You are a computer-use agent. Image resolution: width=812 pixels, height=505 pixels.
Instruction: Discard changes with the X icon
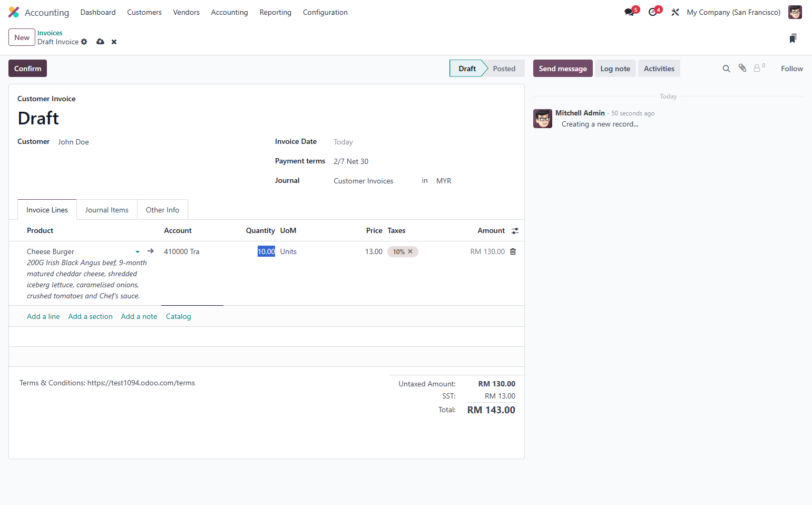(x=114, y=42)
